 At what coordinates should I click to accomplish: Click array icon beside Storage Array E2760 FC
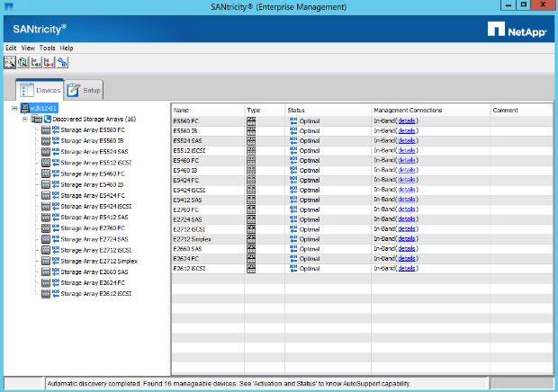click(x=46, y=228)
